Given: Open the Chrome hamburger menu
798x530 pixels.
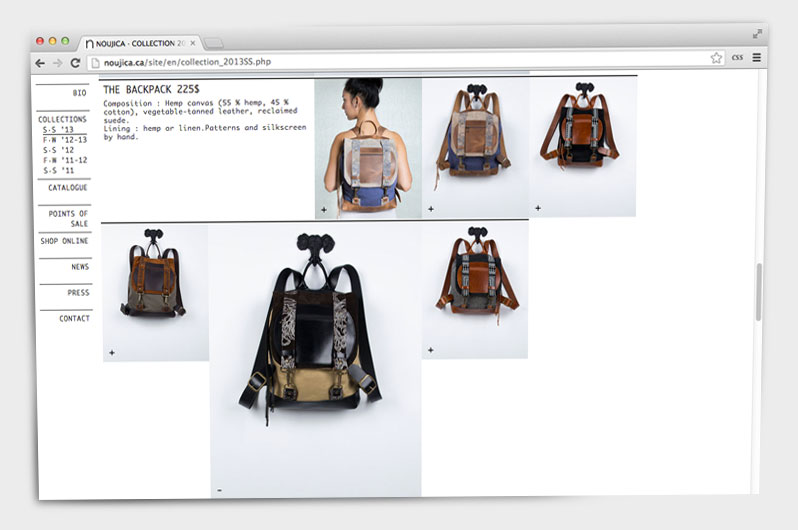Looking at the screenshot, I should pos(757,58).
